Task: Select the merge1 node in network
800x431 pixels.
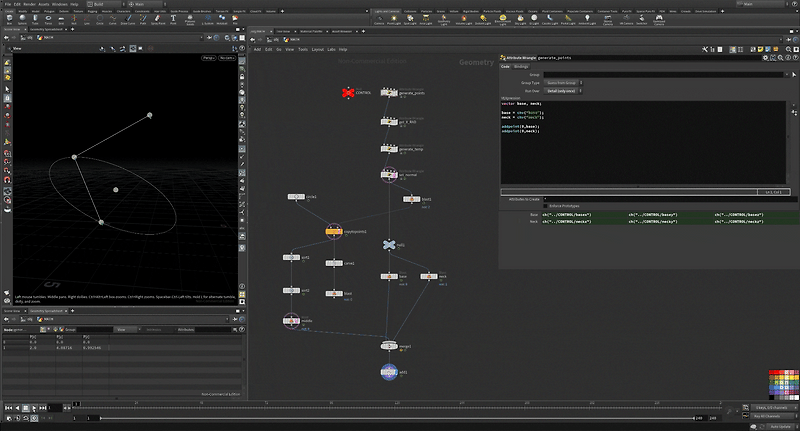Action: pyautogui.click(x=390, y=346)
